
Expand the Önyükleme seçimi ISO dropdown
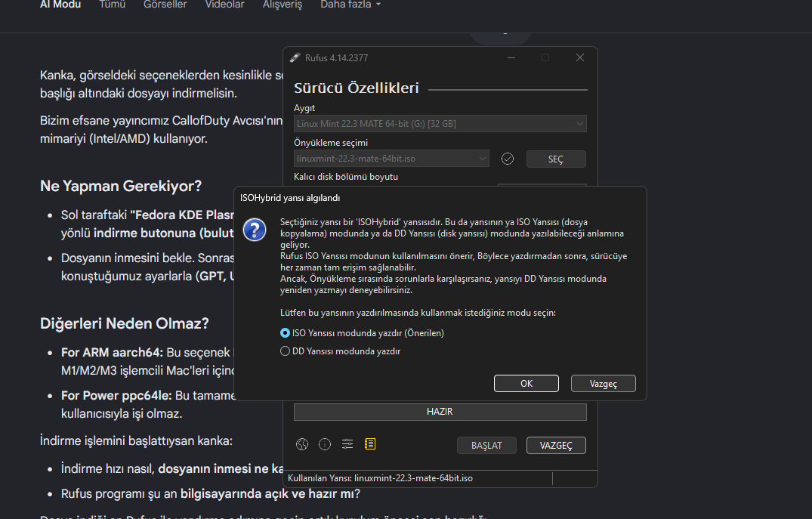pos(391,159)
